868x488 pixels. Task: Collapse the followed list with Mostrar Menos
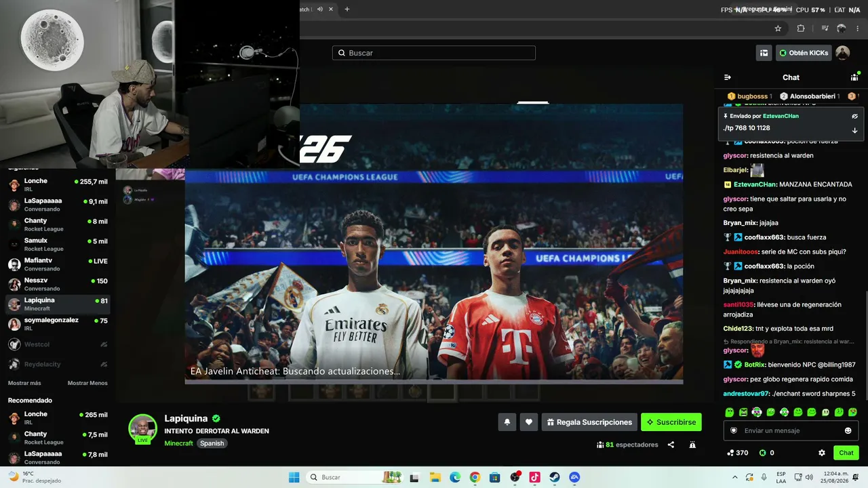(87, 383)
